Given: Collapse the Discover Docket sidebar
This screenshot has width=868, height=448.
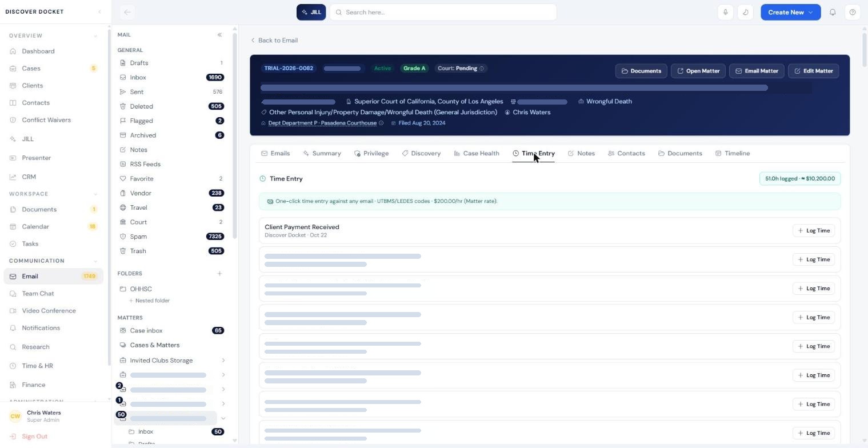Looking at the screenshot, I should coord(99,12).
